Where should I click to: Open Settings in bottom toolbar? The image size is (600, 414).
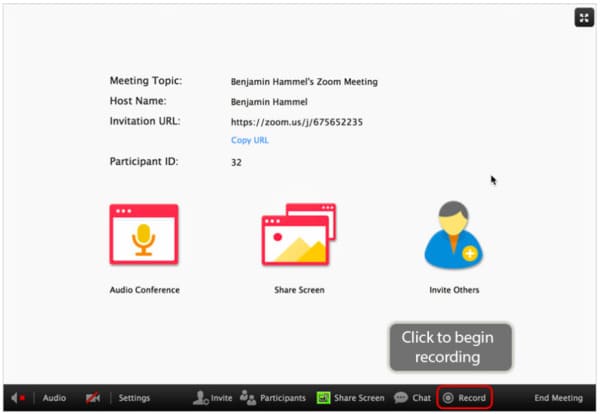[134, 398]
